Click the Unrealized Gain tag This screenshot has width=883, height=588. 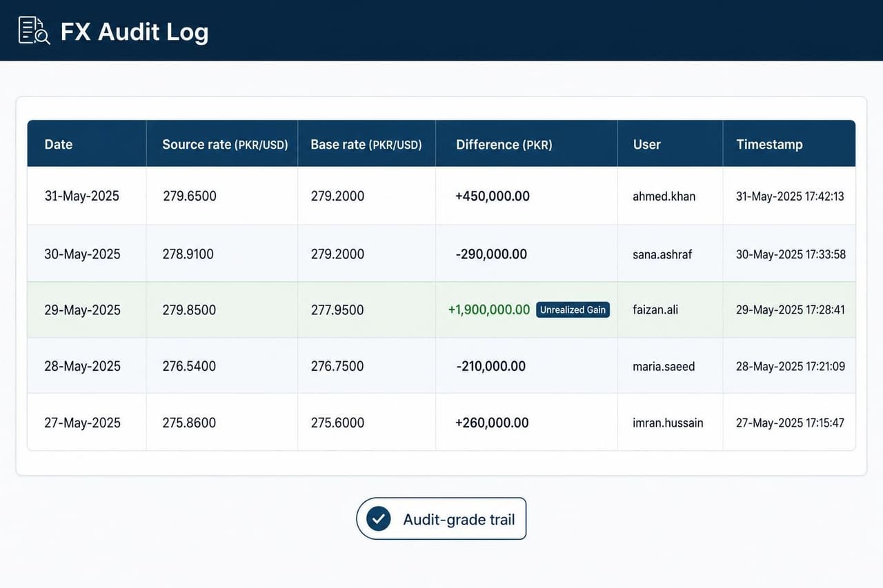(x=573, y=310)
